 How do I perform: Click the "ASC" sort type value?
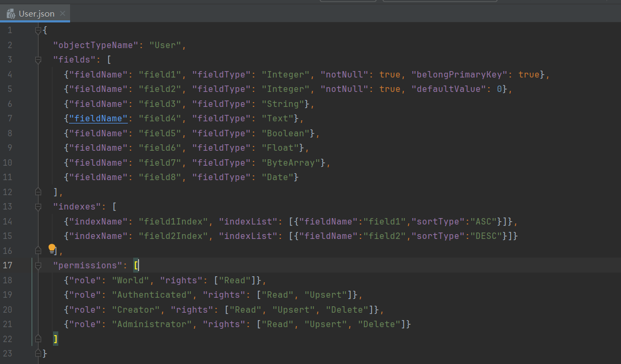[x=484, y=222]
